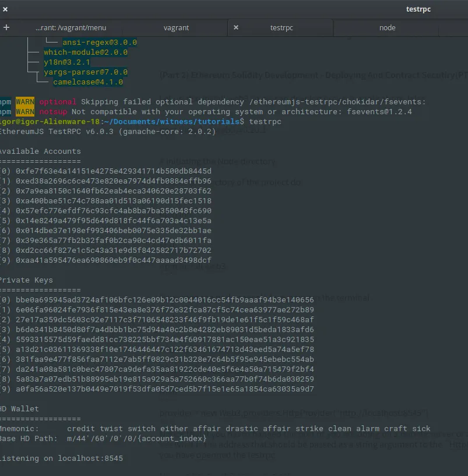Click the ~/Documents/witness/tutorials prompt path
Image resolution: width=468 pixels, height=476 pixels.
[171, 122]
